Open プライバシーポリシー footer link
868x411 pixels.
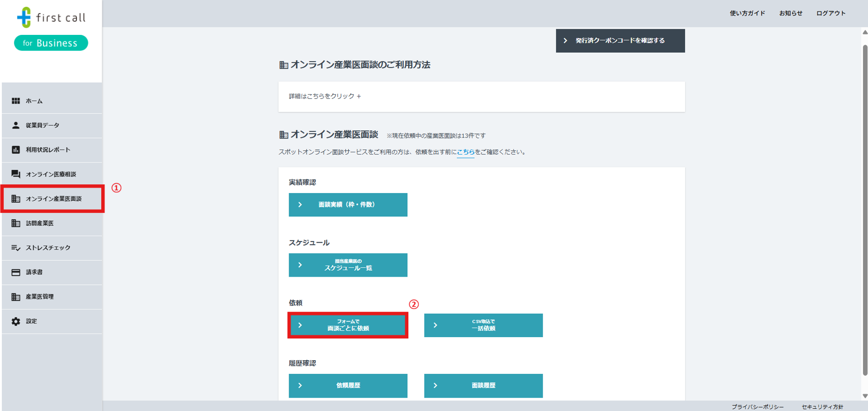758,407
